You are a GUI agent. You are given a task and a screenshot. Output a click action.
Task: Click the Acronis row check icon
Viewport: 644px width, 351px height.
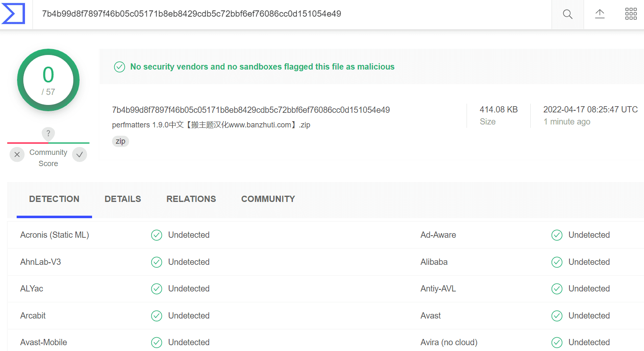click(157, 235)
